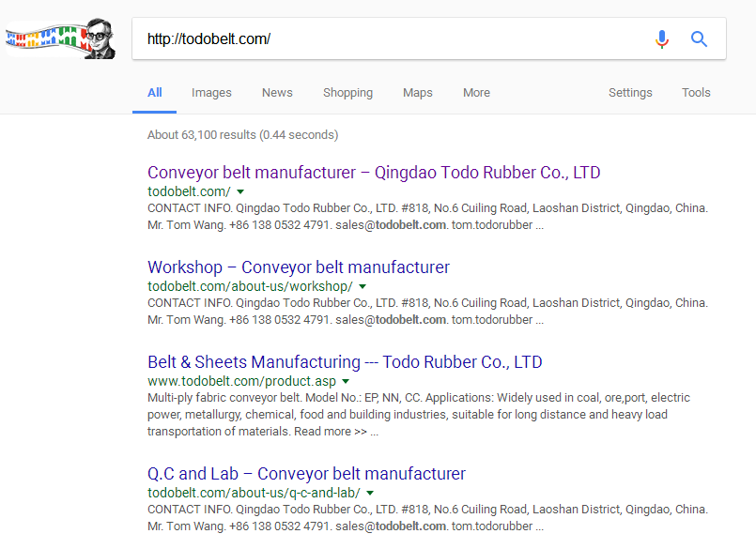Expand dropdown arrow next to todobelt.com/ URL
This screenshot has width=756, height=549.
point(240,191)
